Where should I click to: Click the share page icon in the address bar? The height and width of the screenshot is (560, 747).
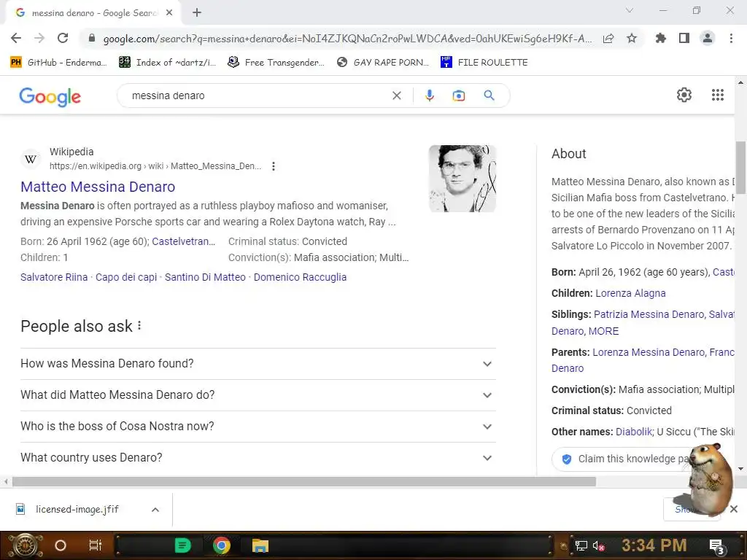click(x=608, y=39)
